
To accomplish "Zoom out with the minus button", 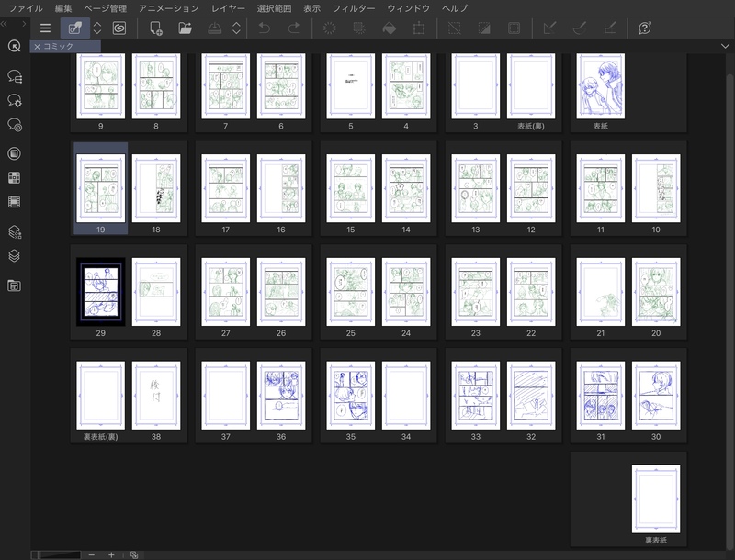I will (91, 554).
